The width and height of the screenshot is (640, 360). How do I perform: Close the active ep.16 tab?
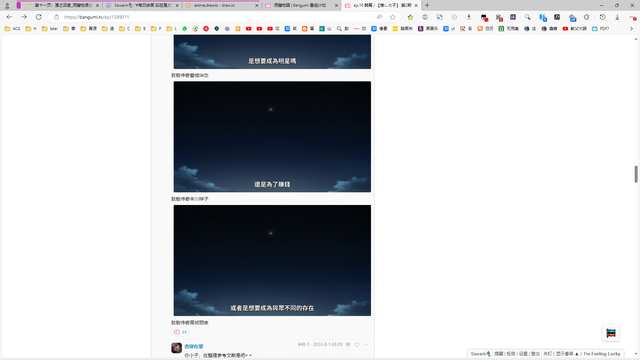(x=416, y=5)
